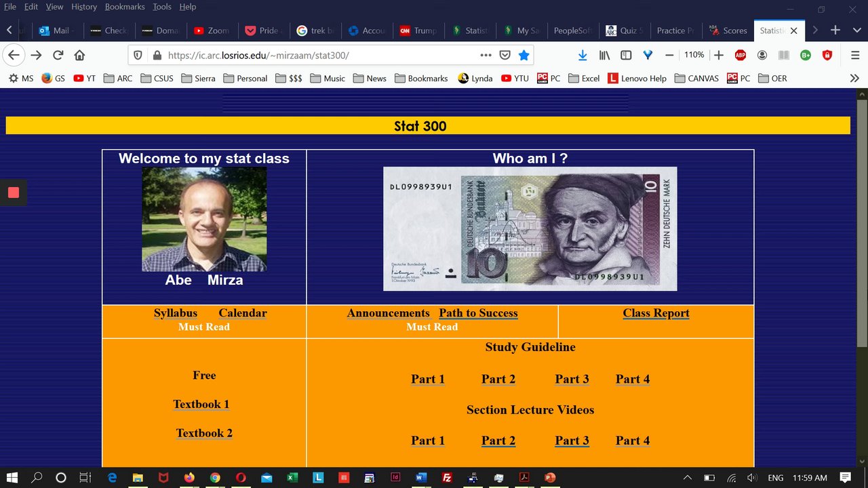Open the Calendar link
868x488 pixels.
pyautogui.click(x=243, y=313)
